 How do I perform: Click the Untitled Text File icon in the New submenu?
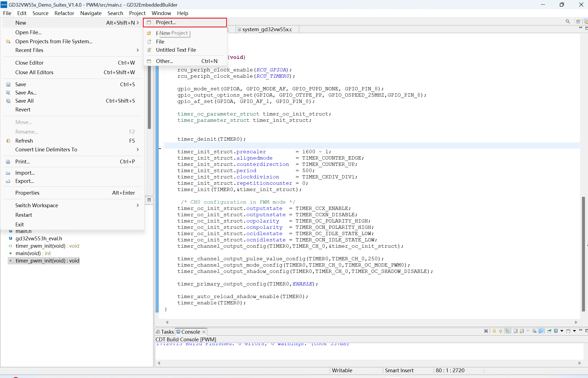click(x=149, y=50)
